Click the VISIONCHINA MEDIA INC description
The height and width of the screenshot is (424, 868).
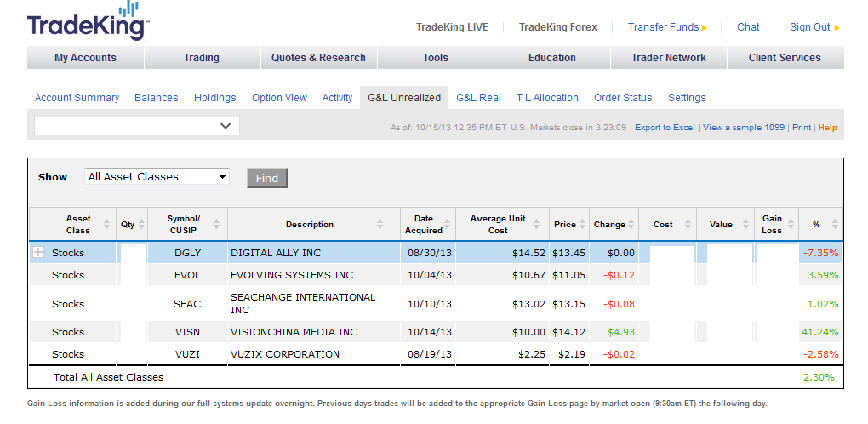click(x=294, y=331)
